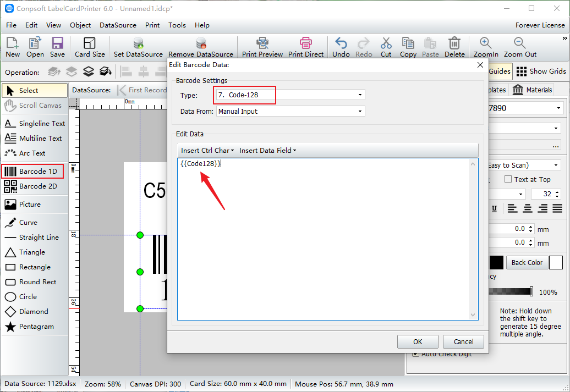Open the Data From dropdown
This screenshot has height=392, width=570.
(360, 111)
